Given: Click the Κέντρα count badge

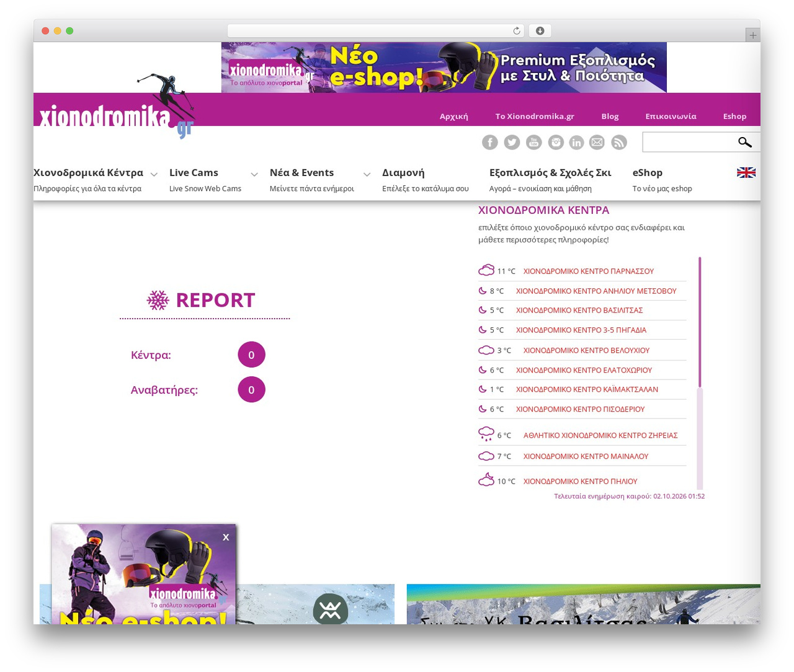Looking at the screenshot, I should [x=251, y=355].
